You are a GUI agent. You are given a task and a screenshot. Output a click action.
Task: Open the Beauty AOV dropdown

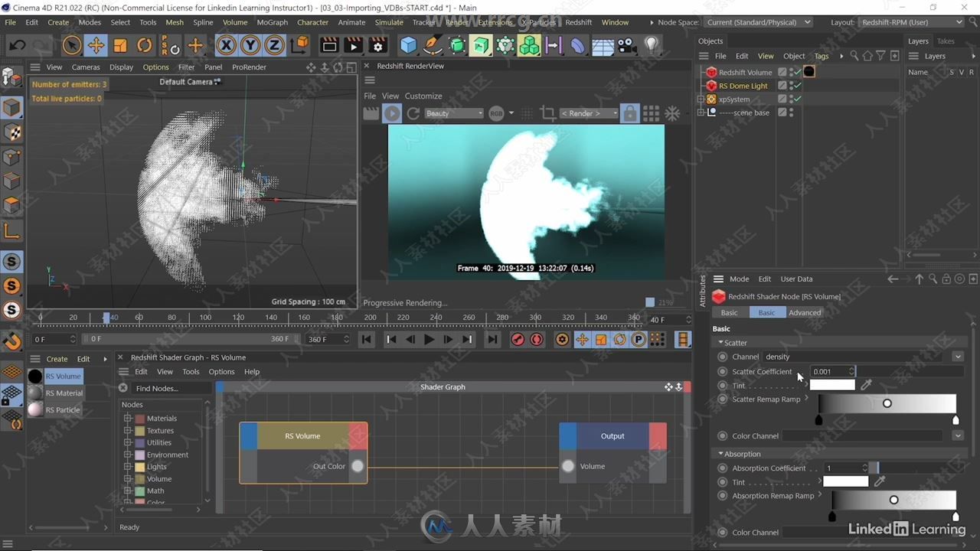click(x=454, y=113)
